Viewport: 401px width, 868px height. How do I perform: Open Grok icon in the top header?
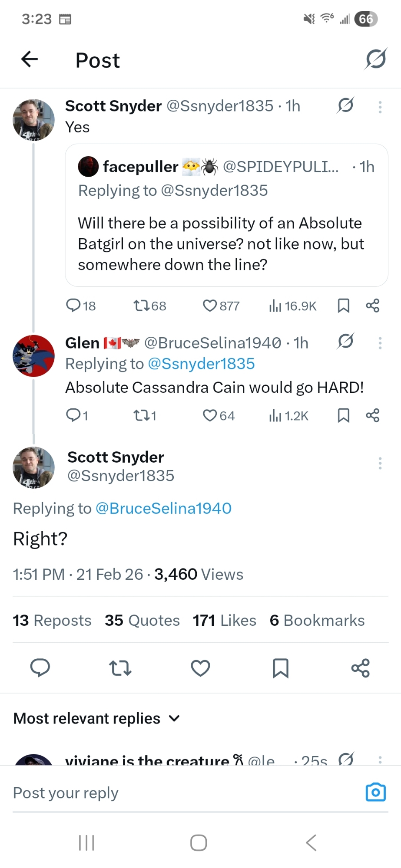(375, 59)
